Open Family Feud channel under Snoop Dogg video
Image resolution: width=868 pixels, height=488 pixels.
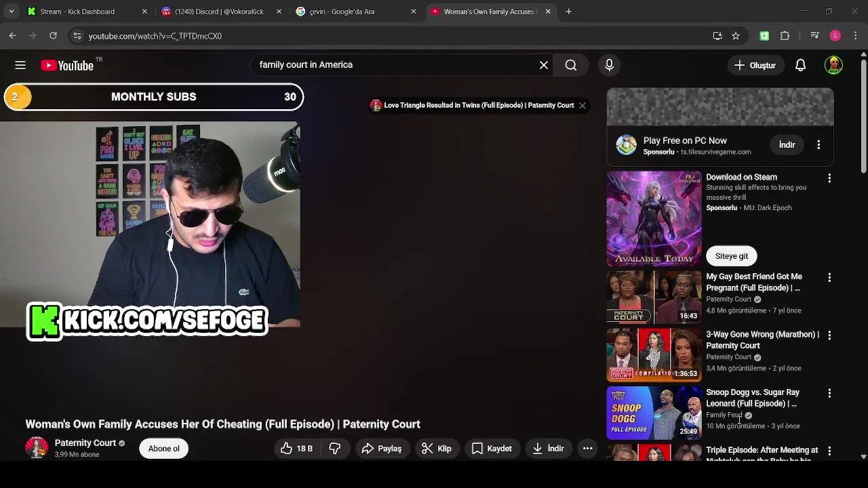(x=724, y=415)
